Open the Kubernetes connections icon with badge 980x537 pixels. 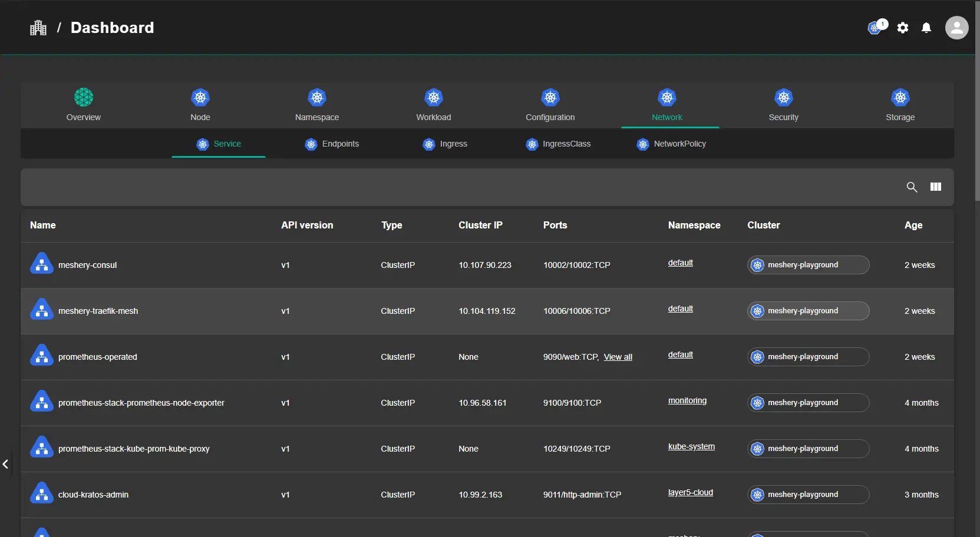point(876,28)
